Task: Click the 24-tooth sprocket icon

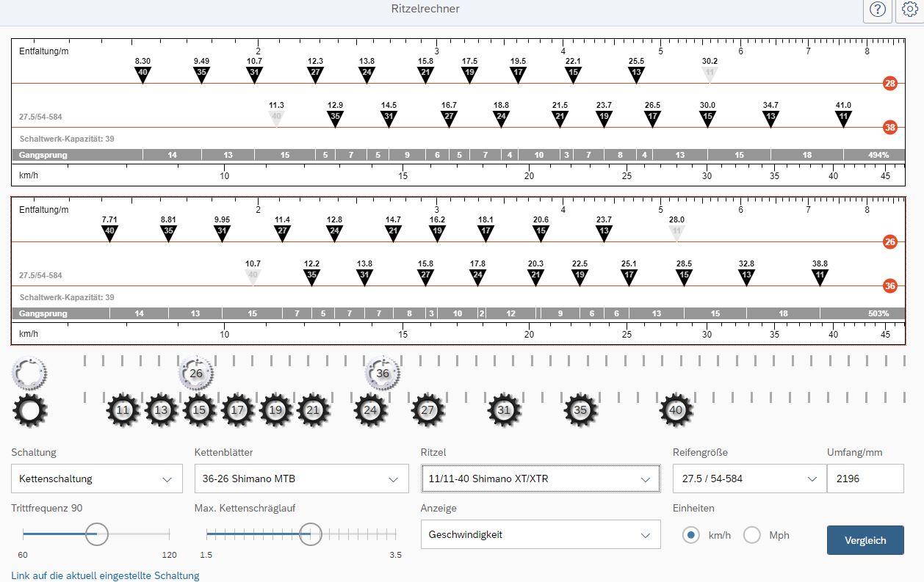Action: (x=371, y=410)
